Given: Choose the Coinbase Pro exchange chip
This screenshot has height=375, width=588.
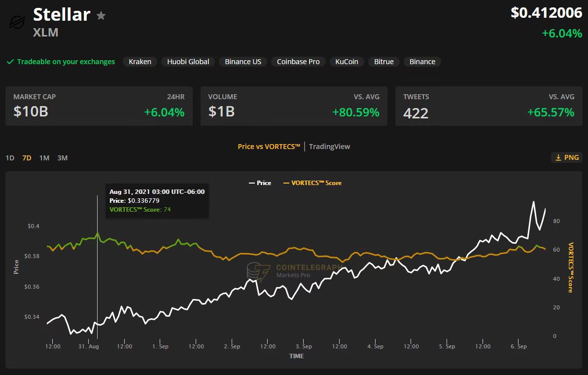Looking at the screenshot, I should (298, 62).
